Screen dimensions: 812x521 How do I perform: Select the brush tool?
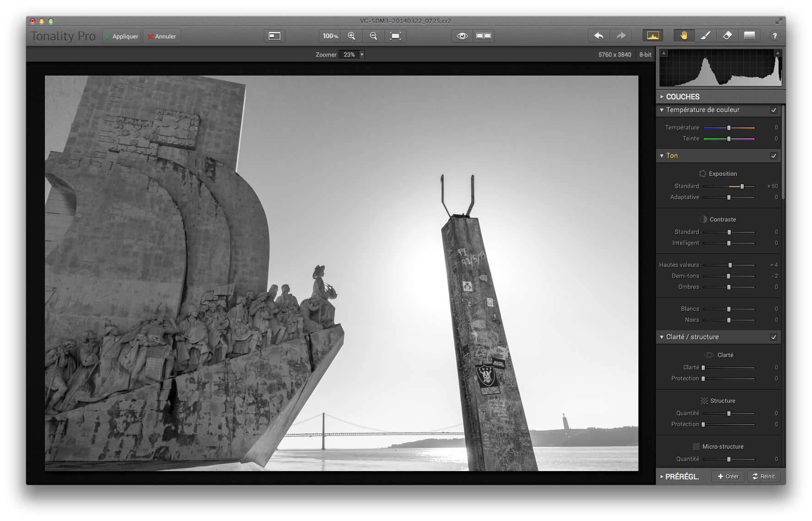(705, 36)
